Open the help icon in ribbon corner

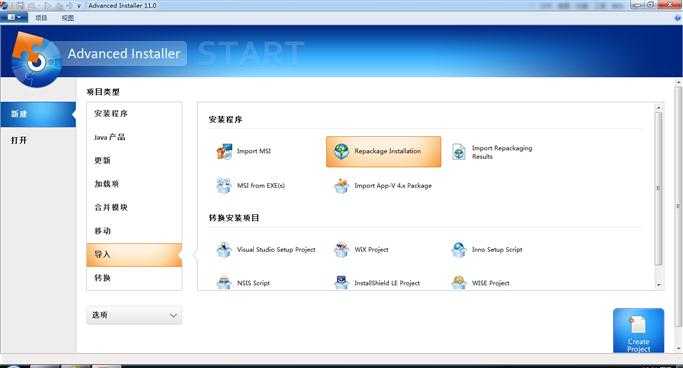coord(678,18)
